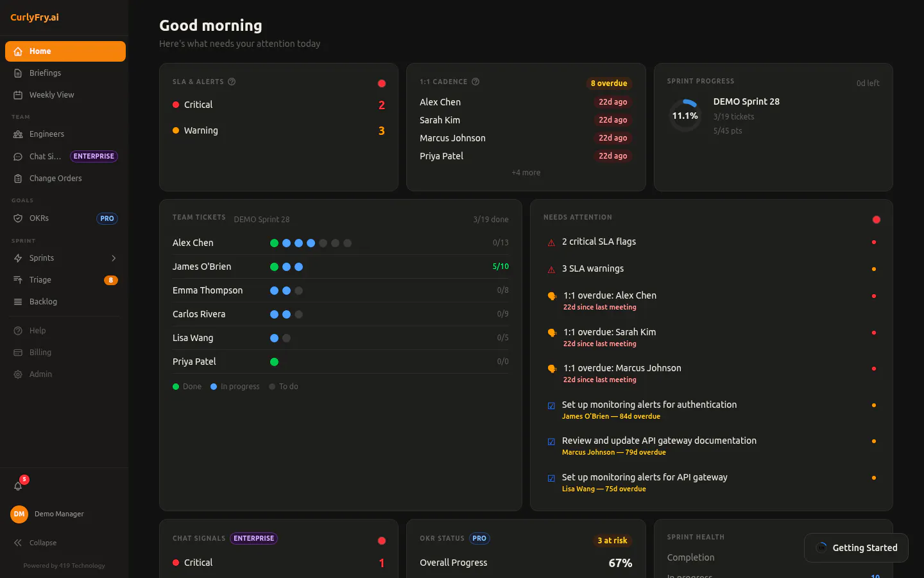Click the OKRs shield icon
This screenshot has height=578, width=924.
pos(18,218)
